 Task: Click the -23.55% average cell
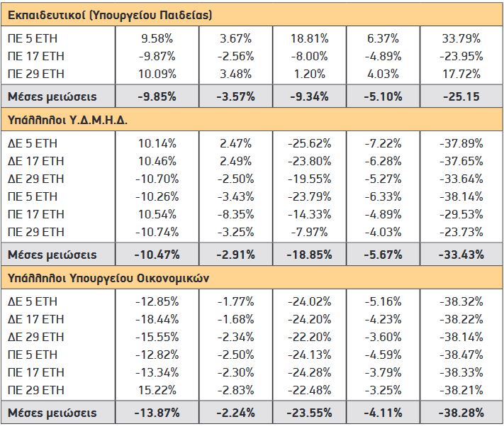(x=310, y=413)
